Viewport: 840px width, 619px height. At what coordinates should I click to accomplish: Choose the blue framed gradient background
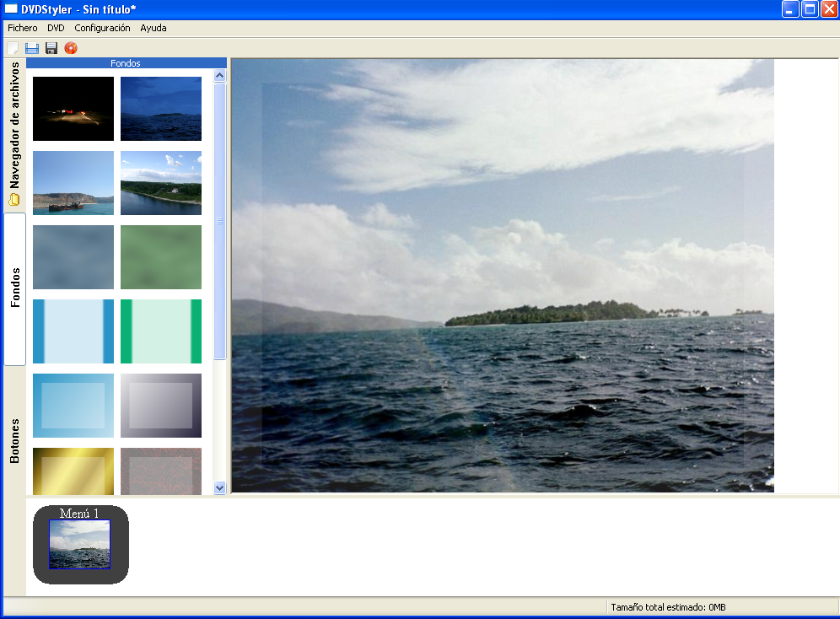tap(73, 406)
